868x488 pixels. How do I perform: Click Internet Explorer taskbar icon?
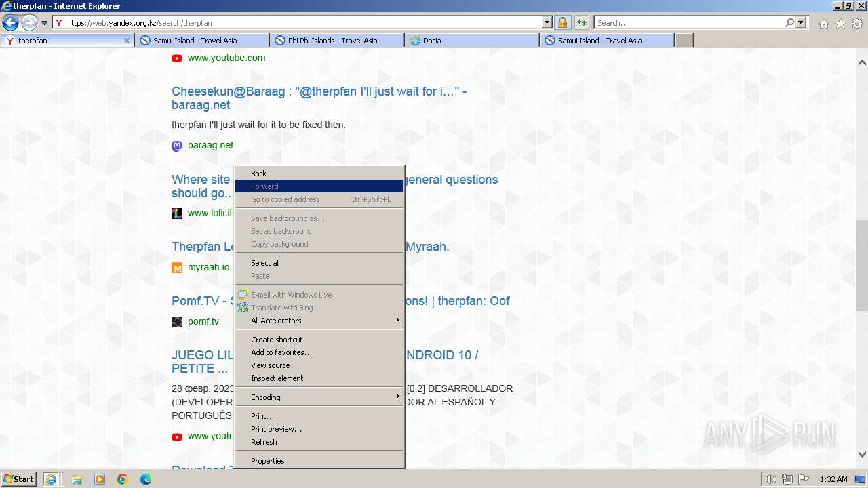pos(52,479)
